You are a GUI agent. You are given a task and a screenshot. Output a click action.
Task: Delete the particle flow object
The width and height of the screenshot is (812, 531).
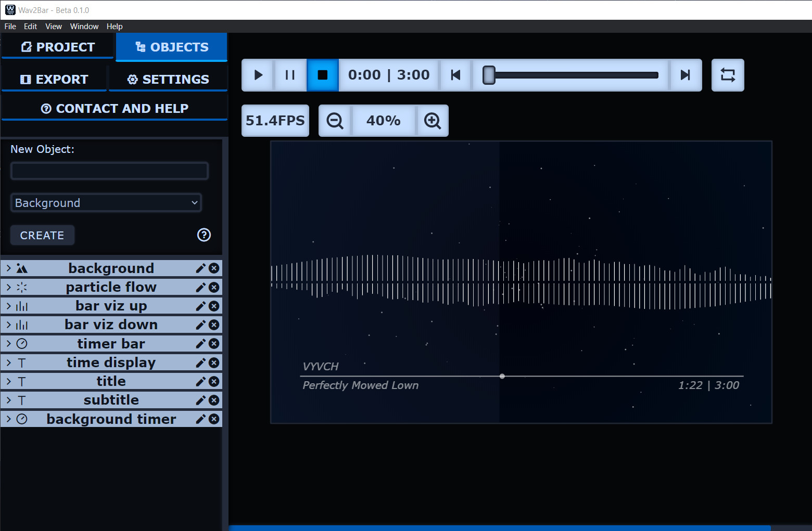[x=214, y=287]
